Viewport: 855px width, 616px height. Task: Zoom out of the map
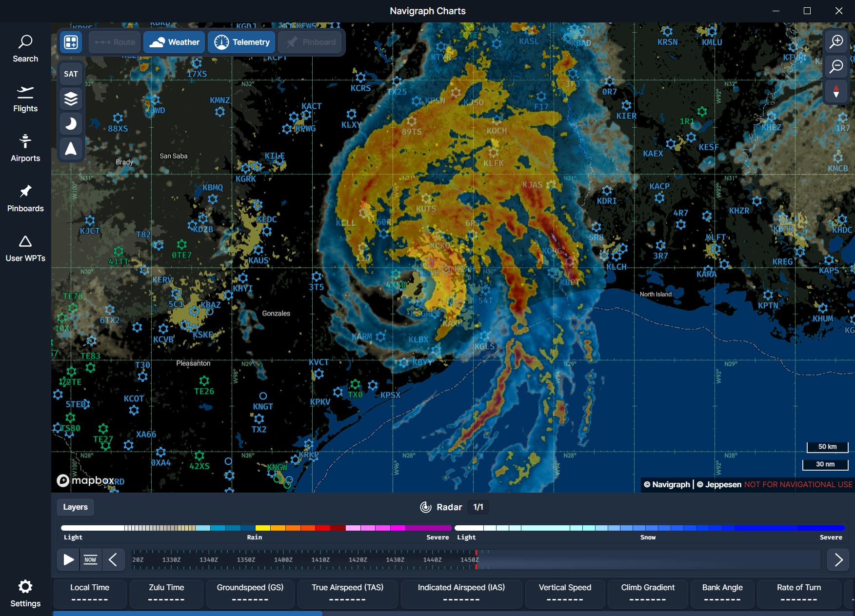click(x=836, y=66)
